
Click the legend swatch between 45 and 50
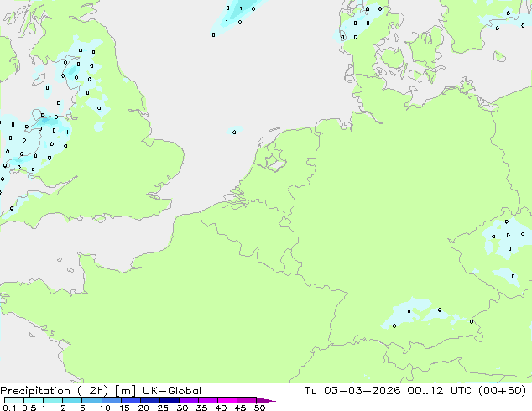[x=247, y=400]
